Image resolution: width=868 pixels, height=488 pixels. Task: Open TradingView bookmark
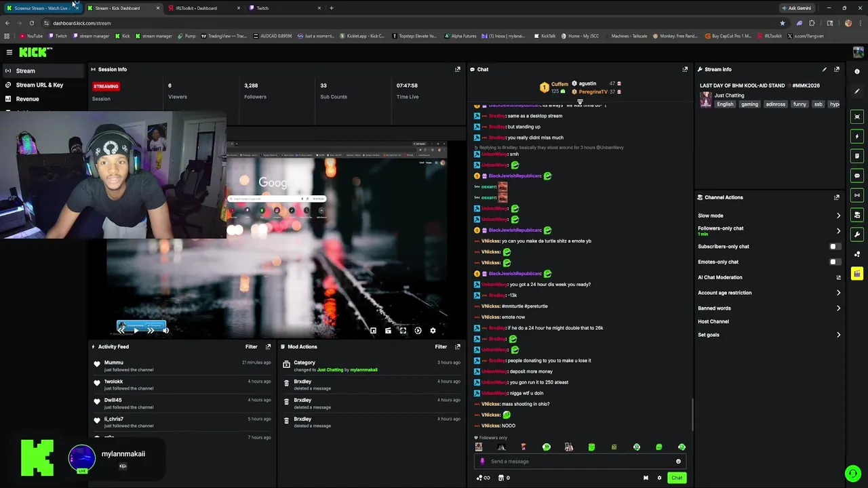point(223,36)
